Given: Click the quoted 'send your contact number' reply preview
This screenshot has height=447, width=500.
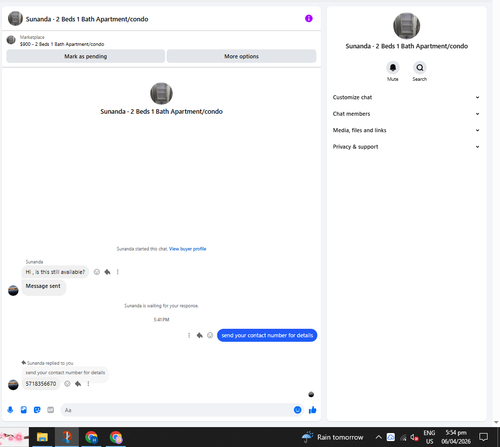Looking at the screenshot, I should click(x=65, y=372).
